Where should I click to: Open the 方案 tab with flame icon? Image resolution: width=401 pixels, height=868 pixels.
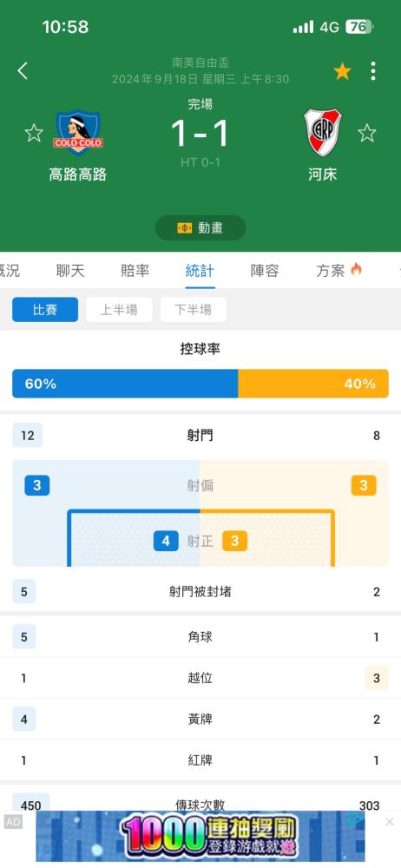coord(339,271)
